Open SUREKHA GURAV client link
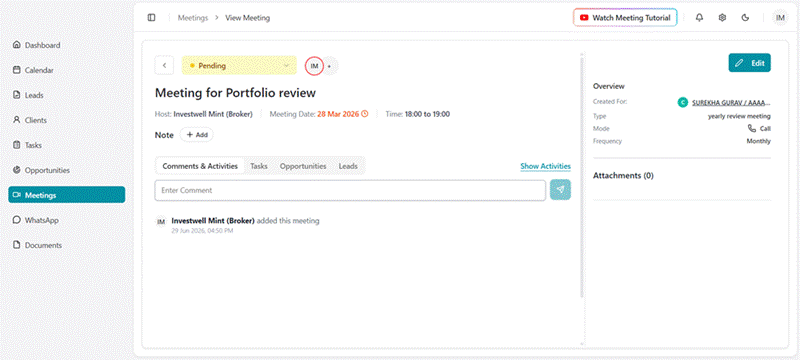Viewport: 800px width, 360px height. pyautogui.click(x=731, y=102)
